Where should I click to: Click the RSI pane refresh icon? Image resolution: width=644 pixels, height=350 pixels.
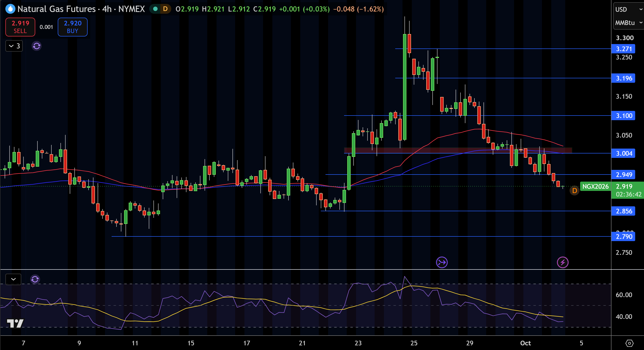(x=35, y=279)
